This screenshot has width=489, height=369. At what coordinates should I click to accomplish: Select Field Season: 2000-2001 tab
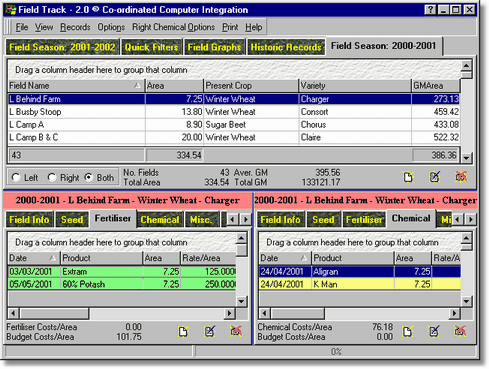384,46
